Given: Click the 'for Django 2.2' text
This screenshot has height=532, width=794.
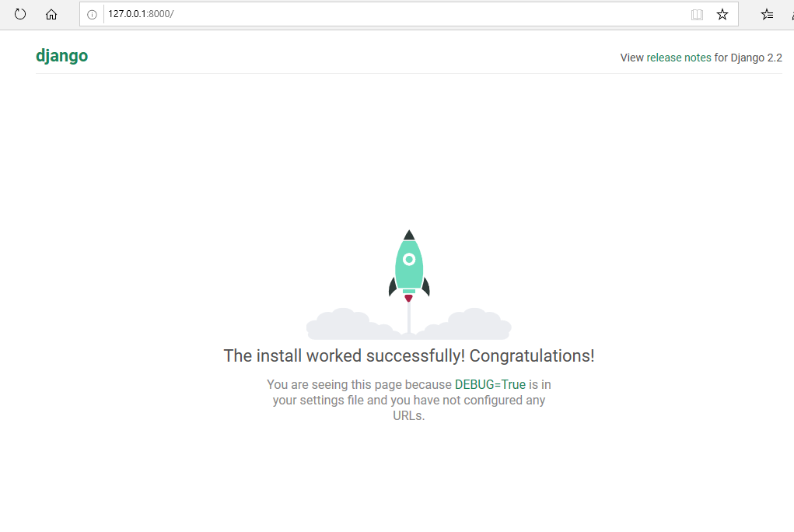Looking at the screenshot, I should (x=748, y=58).
